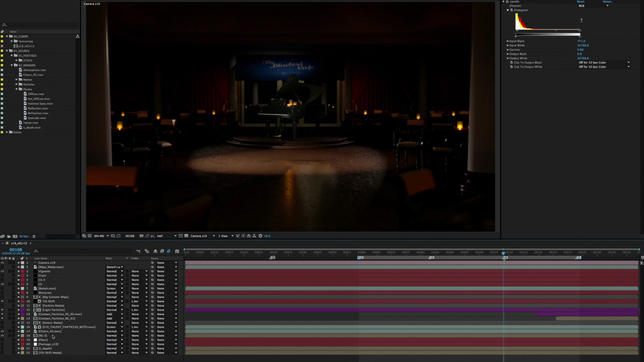The height and width of the screenshot is (362, 644).
Task: Click the 16 bpc color depth button
Action: 24,236
